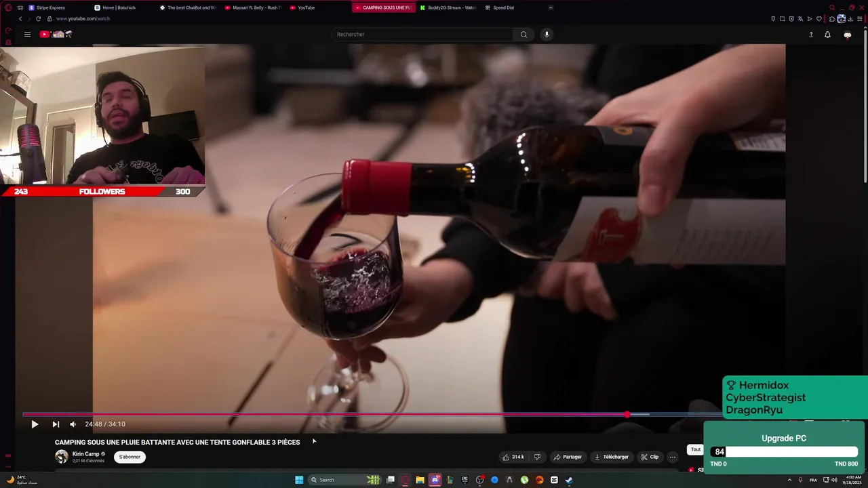Focus the Rechercher search field

422,35
